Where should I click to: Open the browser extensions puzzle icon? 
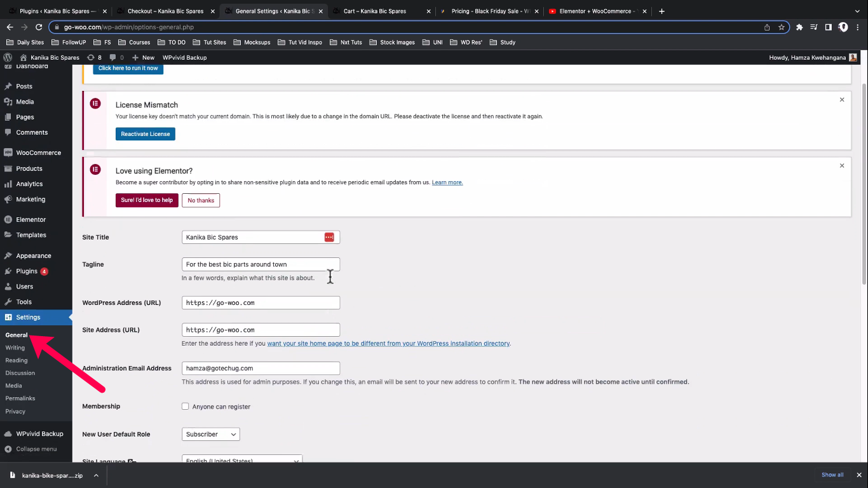tap(799, 27)
